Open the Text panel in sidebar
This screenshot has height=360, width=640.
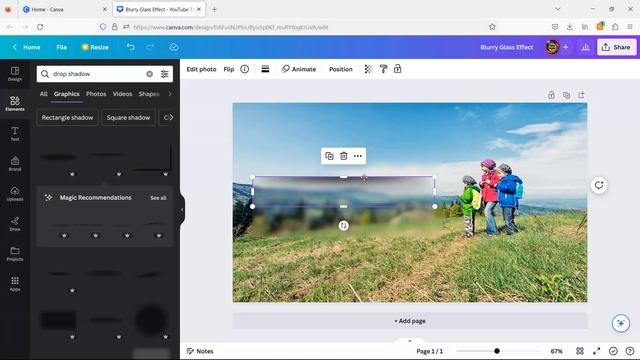tap(15, 133)
